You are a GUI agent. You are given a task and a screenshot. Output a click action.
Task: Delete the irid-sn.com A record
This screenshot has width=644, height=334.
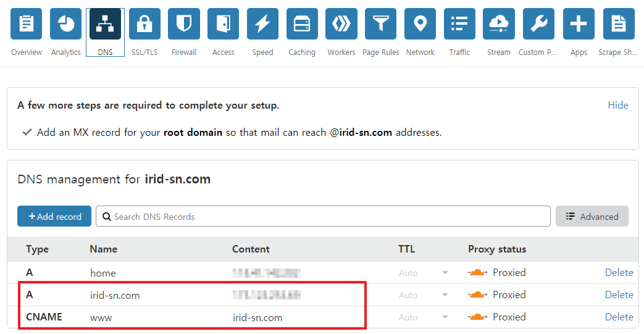(619, 294)
